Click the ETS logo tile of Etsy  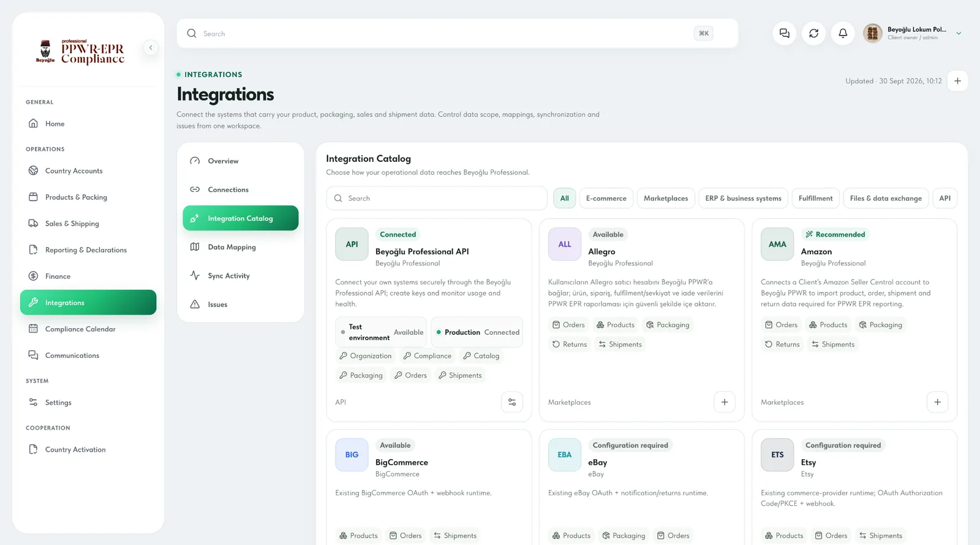click(x=777, y=455)
